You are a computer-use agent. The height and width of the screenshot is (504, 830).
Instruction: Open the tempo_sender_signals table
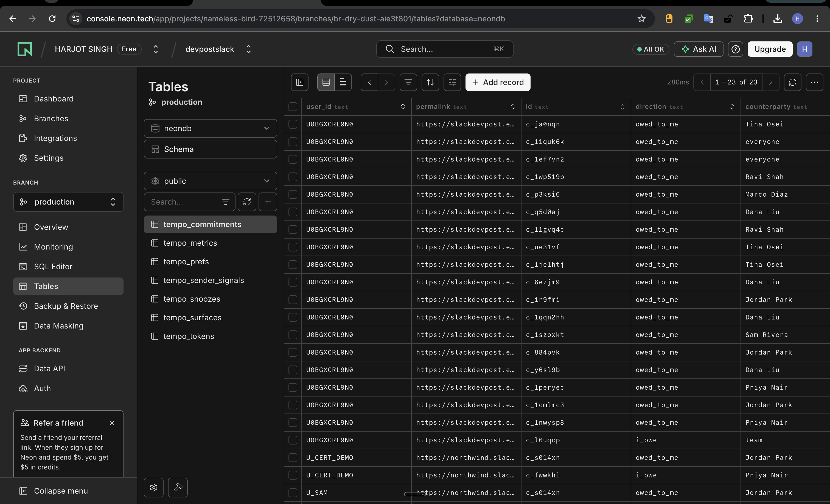point(210,280)
